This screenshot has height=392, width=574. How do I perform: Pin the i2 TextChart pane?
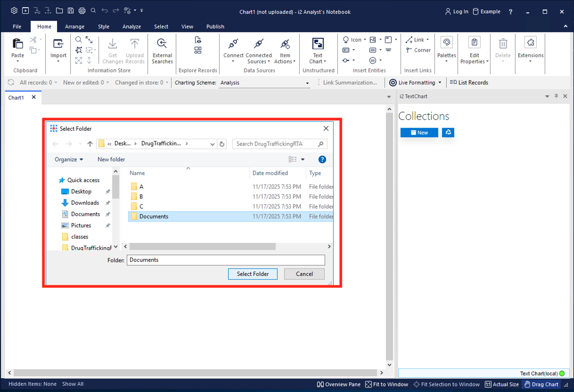click(556, 96)
